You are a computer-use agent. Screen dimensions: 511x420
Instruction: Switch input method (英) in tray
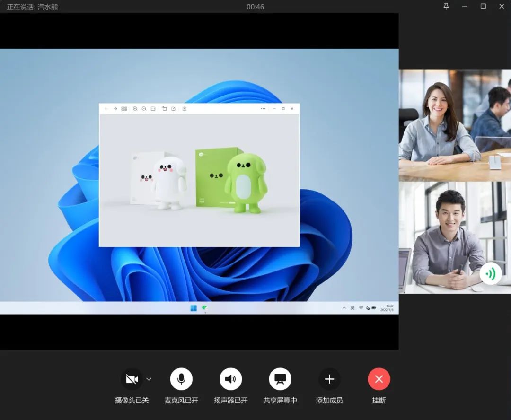352,307
